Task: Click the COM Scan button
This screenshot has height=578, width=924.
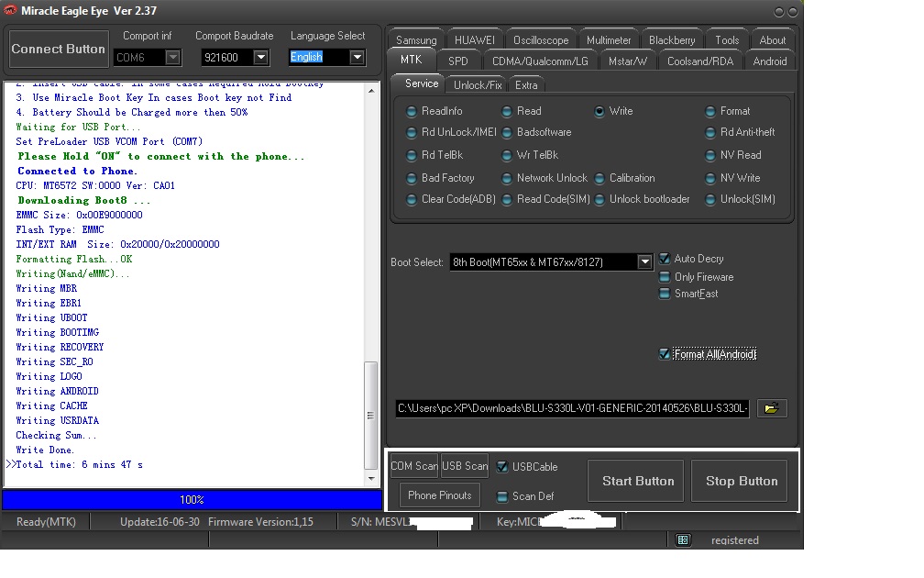Action: point(413,466)
